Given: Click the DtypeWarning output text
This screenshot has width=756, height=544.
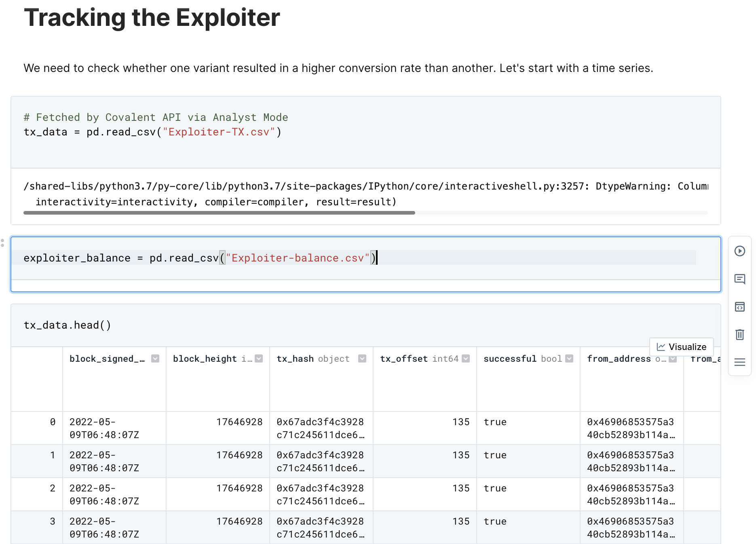Looking at the screenshot, I should (366, 194).
